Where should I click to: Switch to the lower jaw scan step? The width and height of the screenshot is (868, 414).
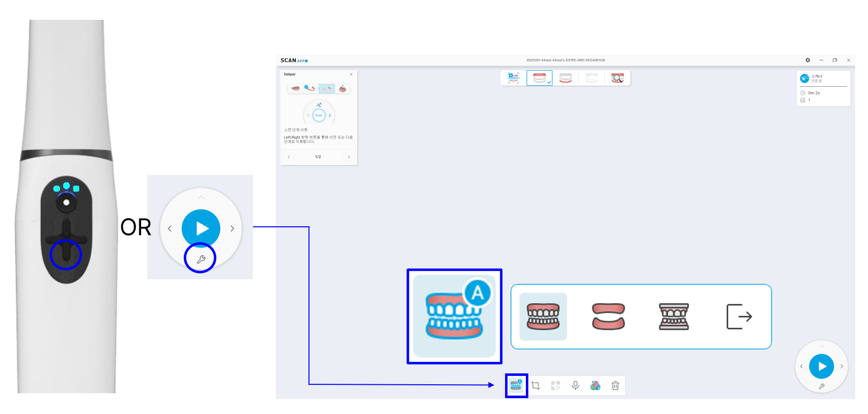[x=565, y=78]
